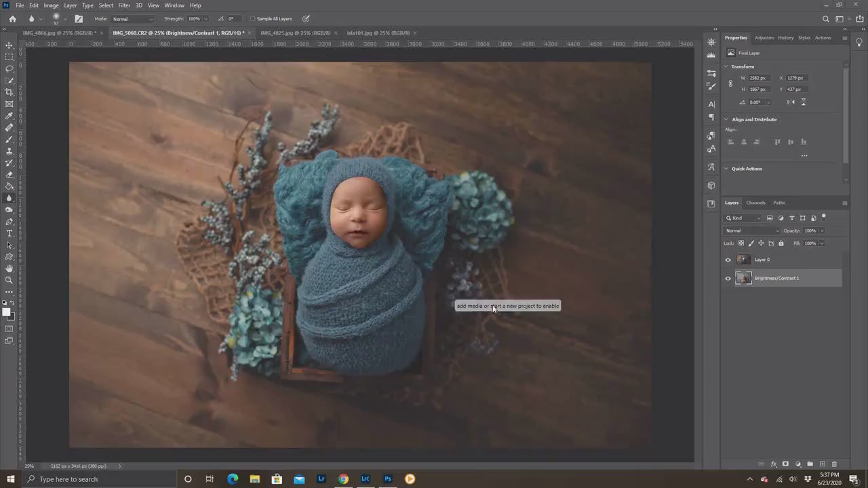Switch to the IMG_4825.jpg document tab

pos(295,33)
